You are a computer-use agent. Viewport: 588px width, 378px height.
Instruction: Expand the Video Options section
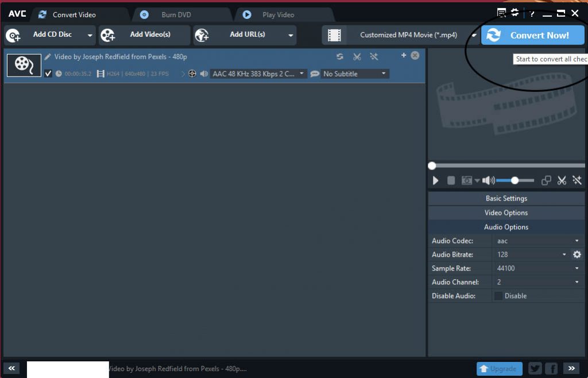point(506,213)
